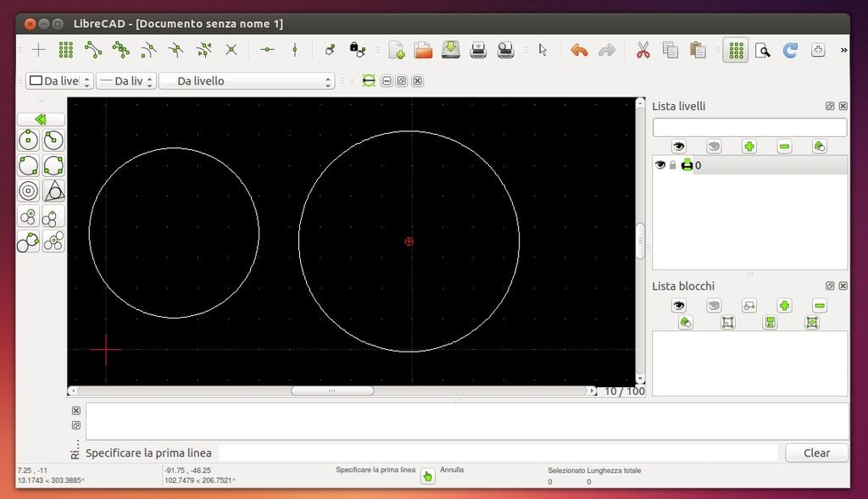Toggle the grid display button
The image size is (868, 499).
coord(735,50)
